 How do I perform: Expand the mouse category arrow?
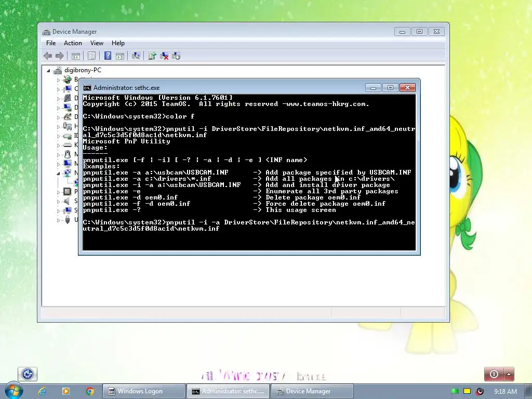pos(58,155)
